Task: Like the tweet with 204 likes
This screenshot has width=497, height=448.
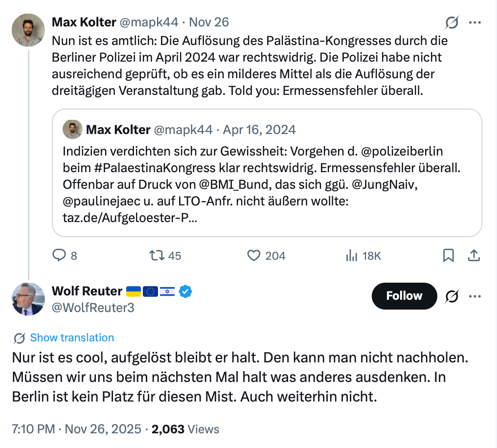Action: click(253, 255)
